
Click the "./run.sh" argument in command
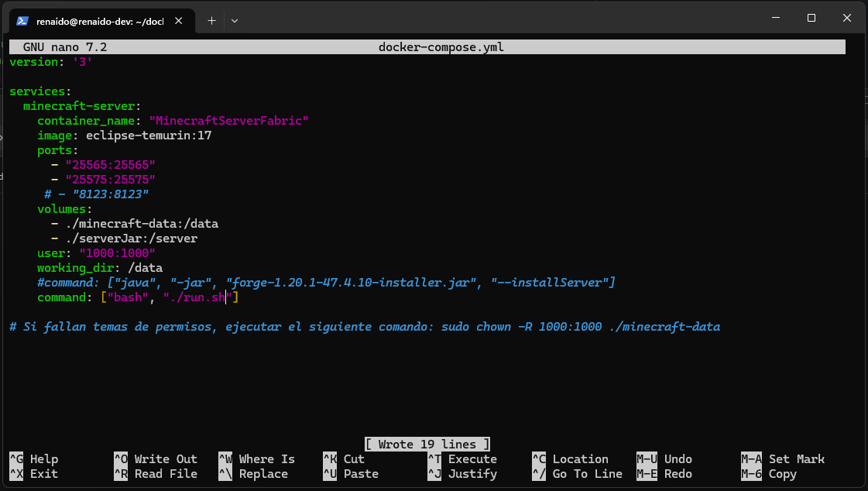pyautogui.click(x=197, y=297)
